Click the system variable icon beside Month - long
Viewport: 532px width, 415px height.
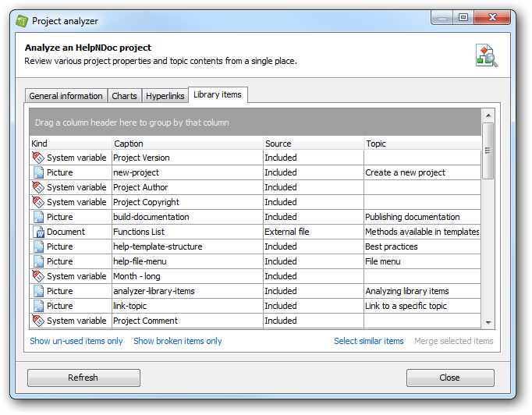coord(38,276)
